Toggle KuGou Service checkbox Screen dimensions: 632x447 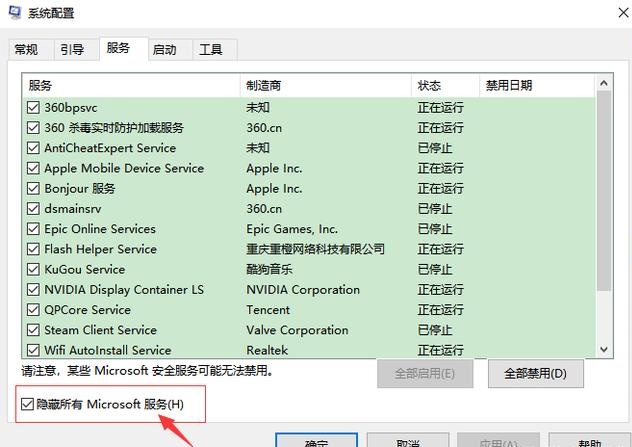click(33, 269)
